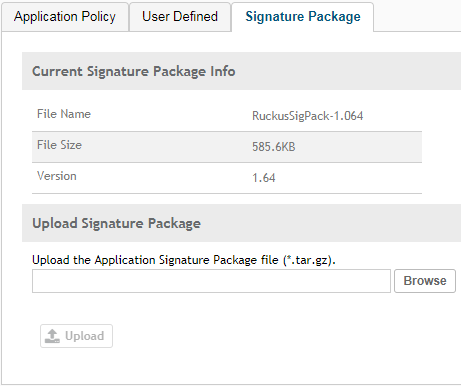This screenshot has width=461, height=386.
Task: Select the Signature Package tab
Action: 303,17
